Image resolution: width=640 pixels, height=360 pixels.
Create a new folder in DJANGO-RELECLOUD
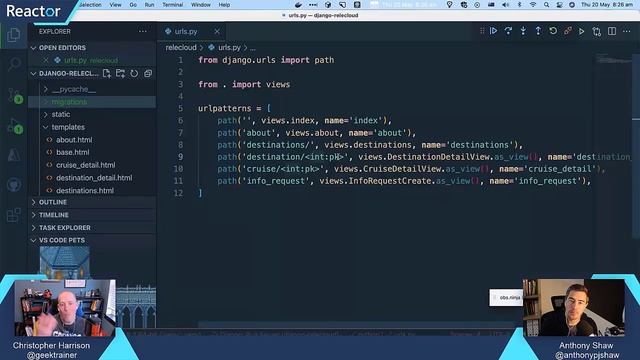coord(120,73)
